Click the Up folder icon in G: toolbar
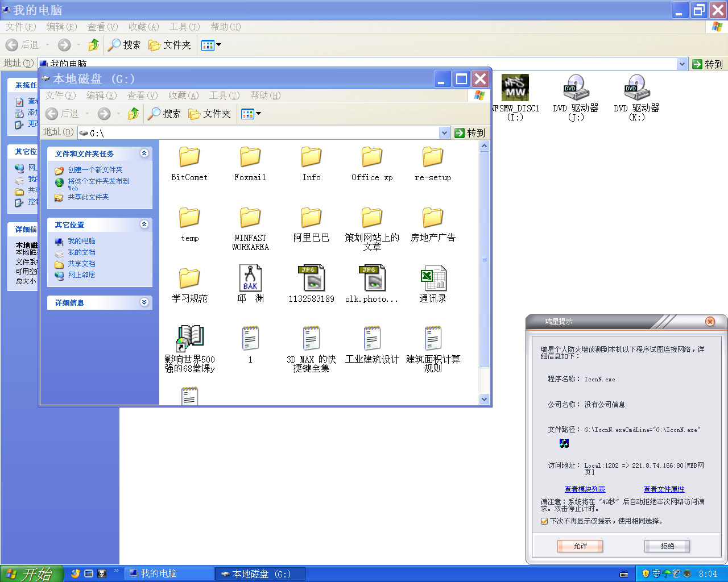The height and width of the screenshot is (582, 728). [x=134, y=114]
